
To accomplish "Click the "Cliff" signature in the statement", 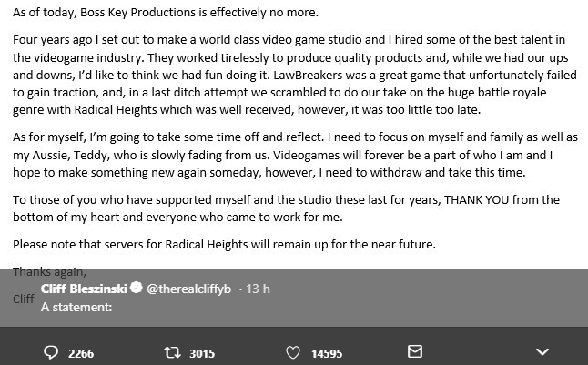I will coord(24,299).
